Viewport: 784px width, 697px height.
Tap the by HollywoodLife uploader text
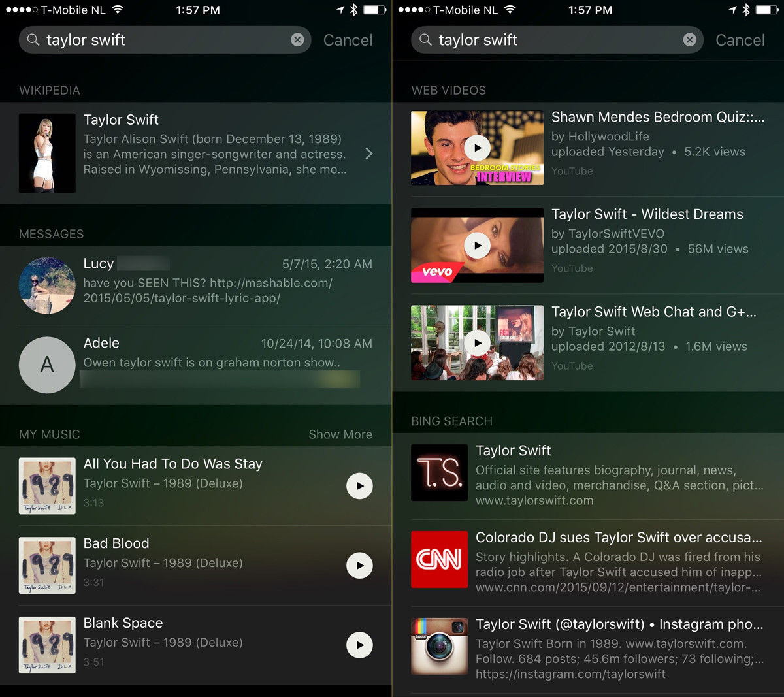click(600, 137)
